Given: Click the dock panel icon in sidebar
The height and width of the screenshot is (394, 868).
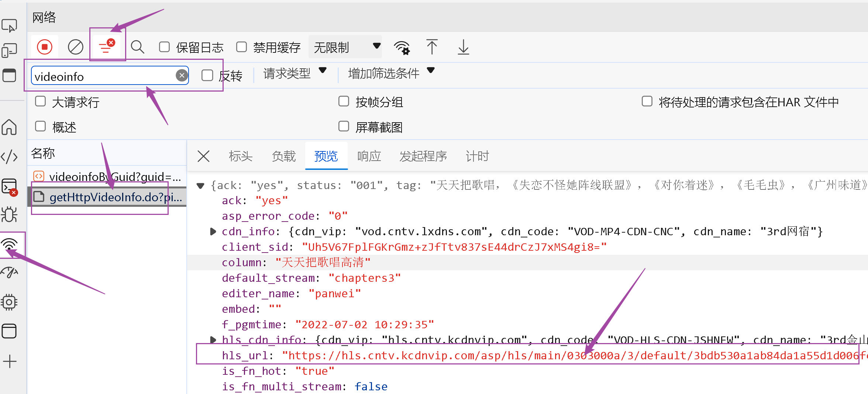Looking at the screenshot, I should point(9,75).
